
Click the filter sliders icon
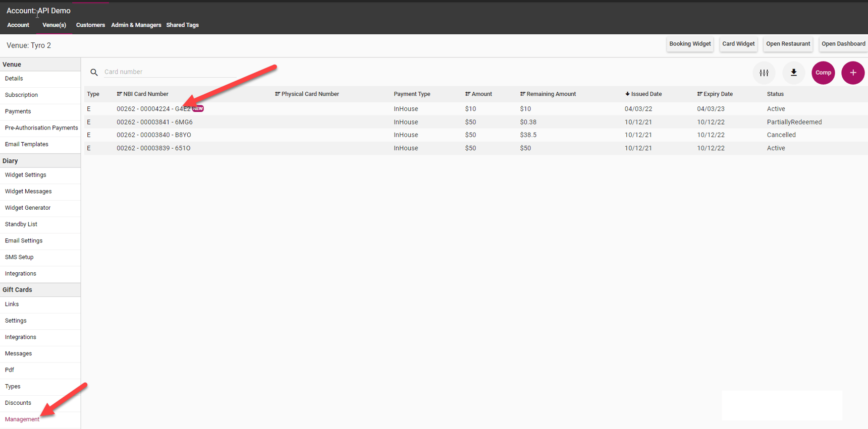[764, 73]
